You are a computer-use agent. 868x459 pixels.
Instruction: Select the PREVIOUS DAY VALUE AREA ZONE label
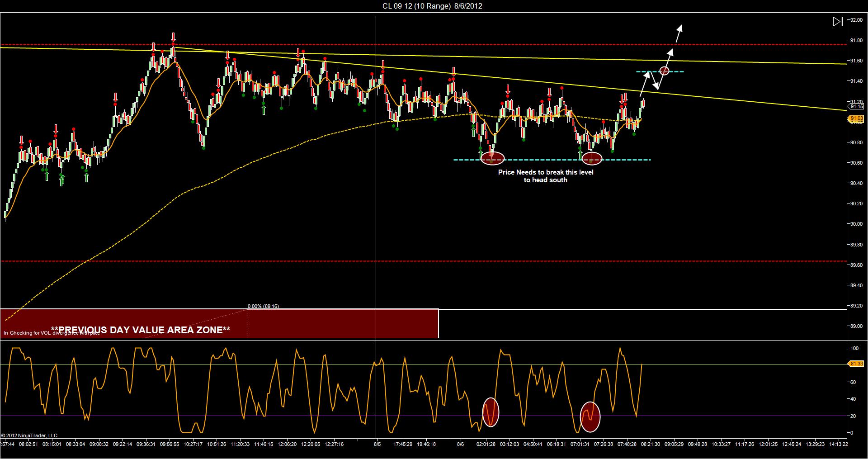click(140, 330)
